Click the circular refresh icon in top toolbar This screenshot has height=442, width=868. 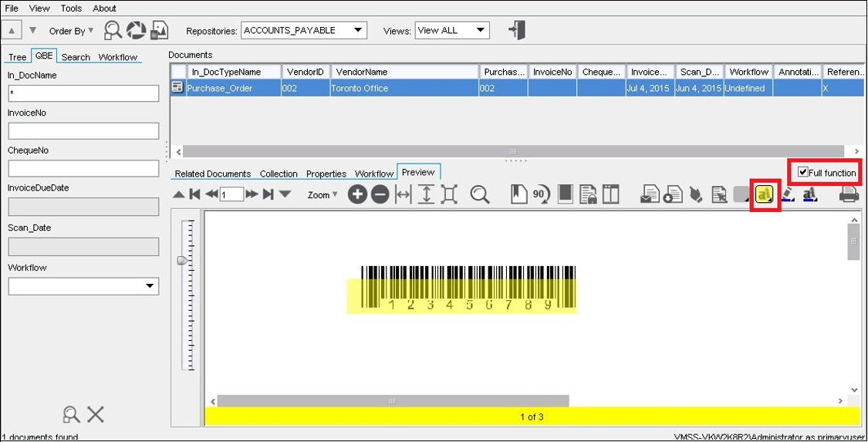[x=136, y=30]
